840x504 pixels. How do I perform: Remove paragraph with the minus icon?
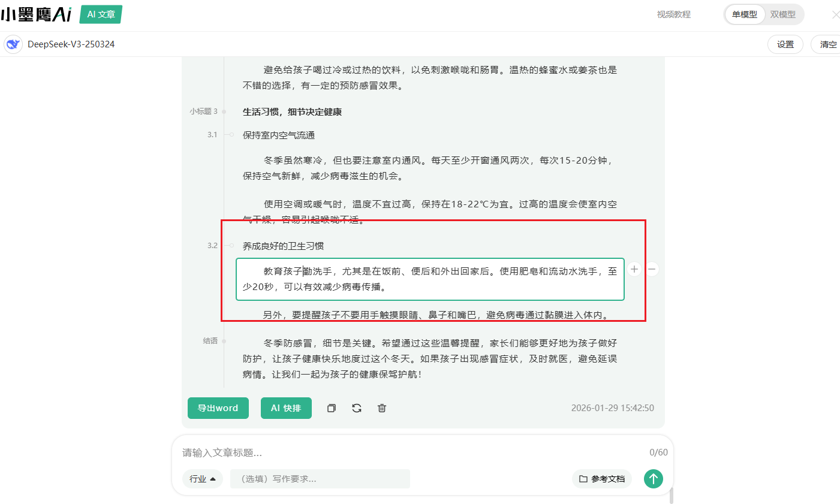652,269
